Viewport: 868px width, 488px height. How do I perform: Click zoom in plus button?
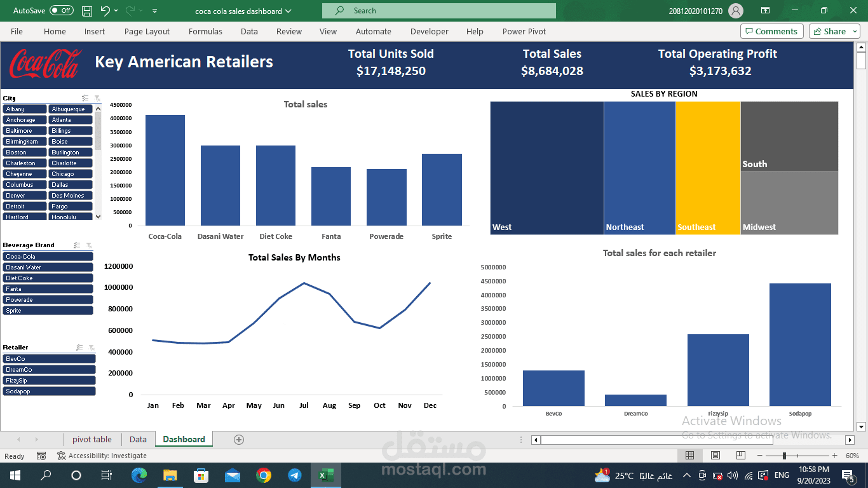tap(834, 456)
